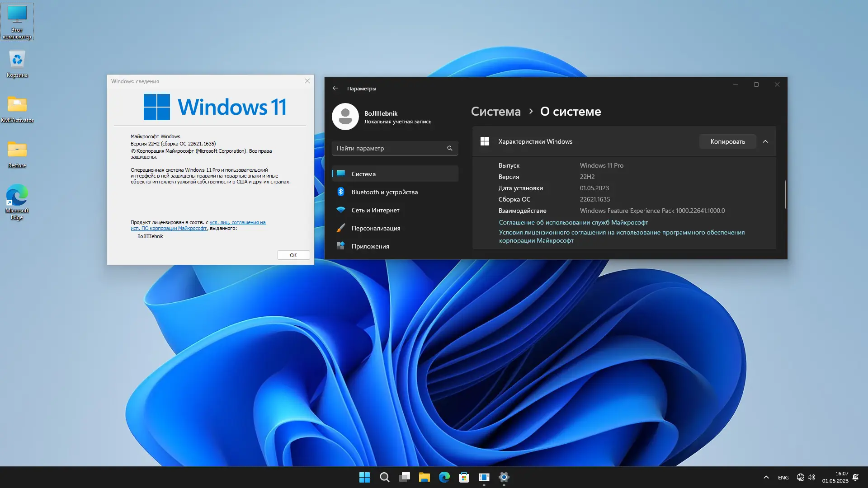Image resolution: width=868 pixels, height=488 pixels.
Task: Open the taskbar search magnifier
Action: 385,477
